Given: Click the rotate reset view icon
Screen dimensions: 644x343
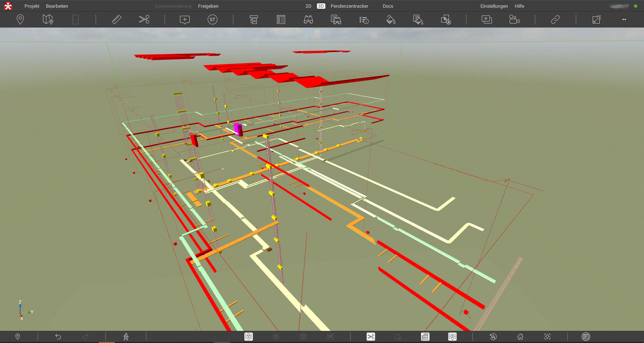Looking at the screenshot, I should click(x=493, y=337).
